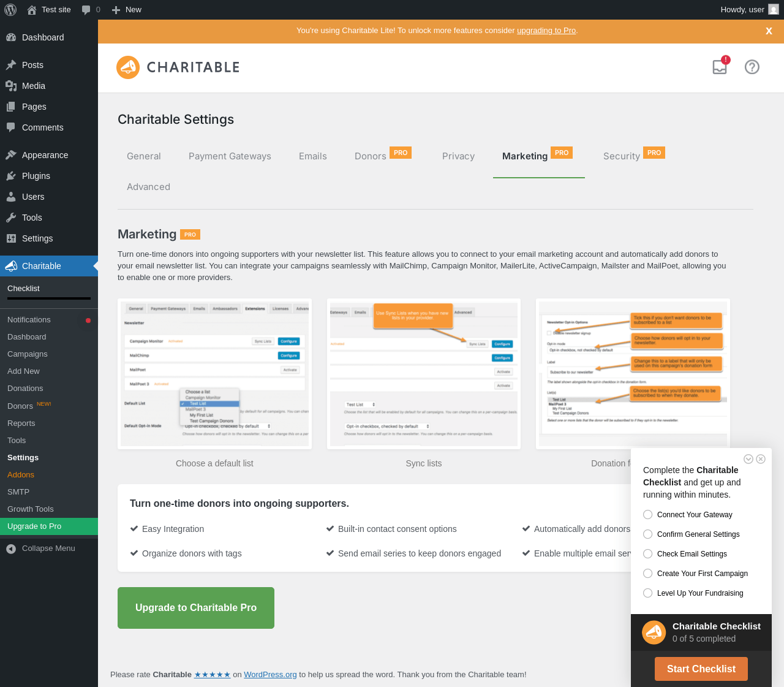Open Choose a default list screenshot

point(214,374)
